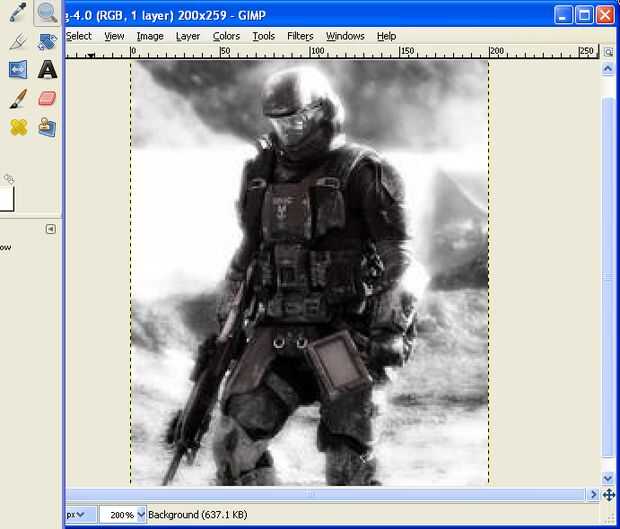Image resolution: width=620 pixels, height=529 pixels.
Task: Open the Help menu
Action: [386, 36]
